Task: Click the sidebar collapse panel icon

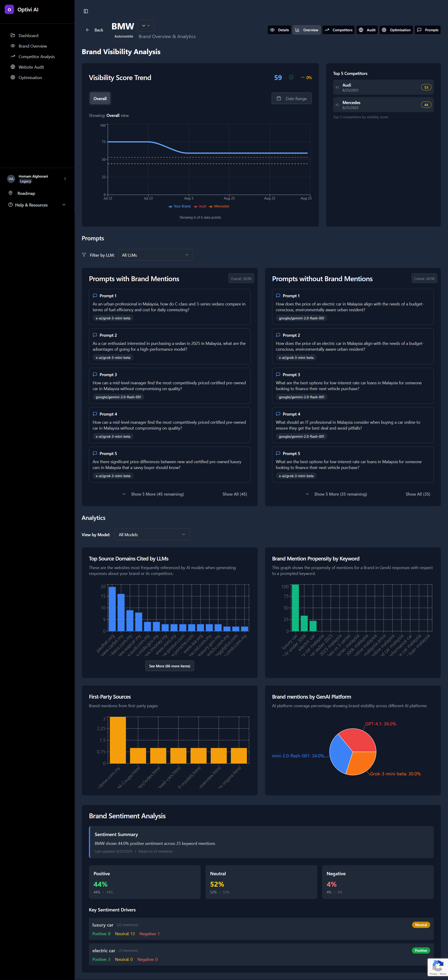Action: coord(86,11)
